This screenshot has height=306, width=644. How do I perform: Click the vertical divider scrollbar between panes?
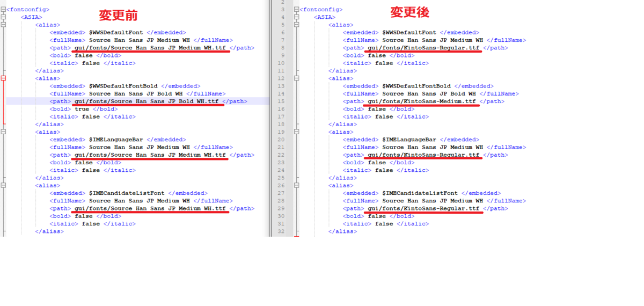pos(269,118)
